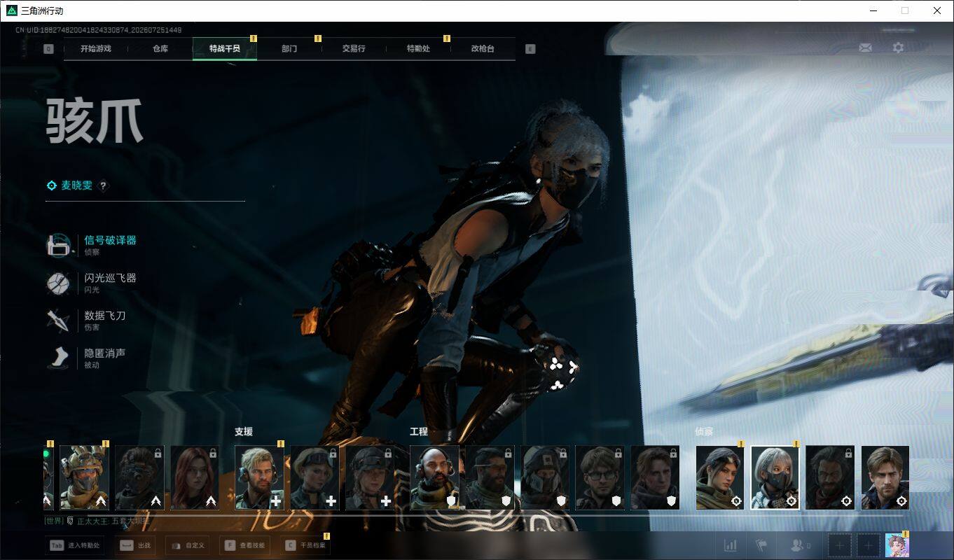954x560 pixels.
Task: Select the locked engineer next to the bald one
Action: [x=490, y=477]
